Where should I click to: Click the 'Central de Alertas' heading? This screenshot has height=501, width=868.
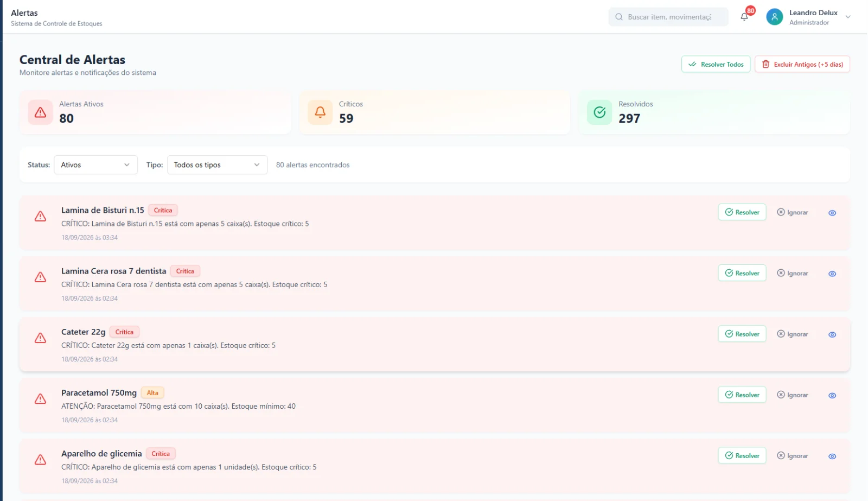(72, 60)
